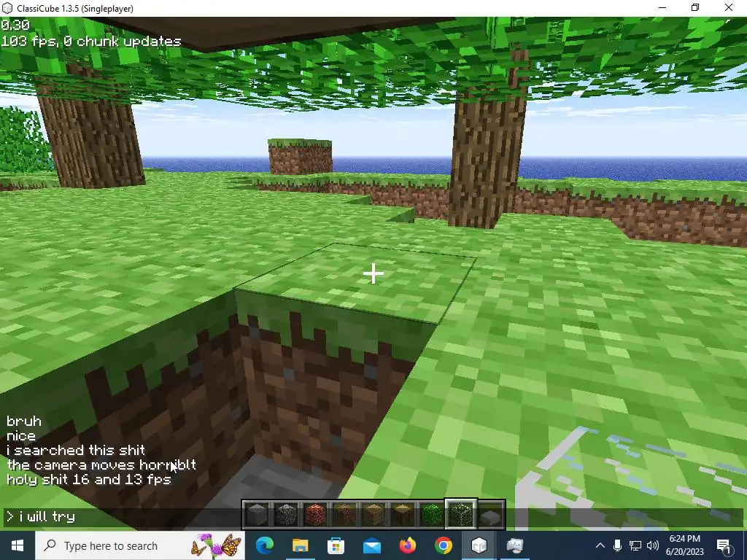
Task: Select the highlighted glass block in the hotbar
Action: (461, 514)
